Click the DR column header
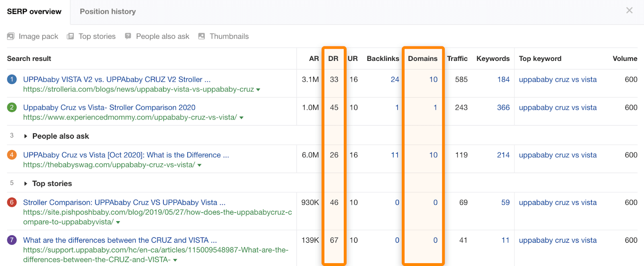This screenshot has height=266, width=644. [333, 58]
